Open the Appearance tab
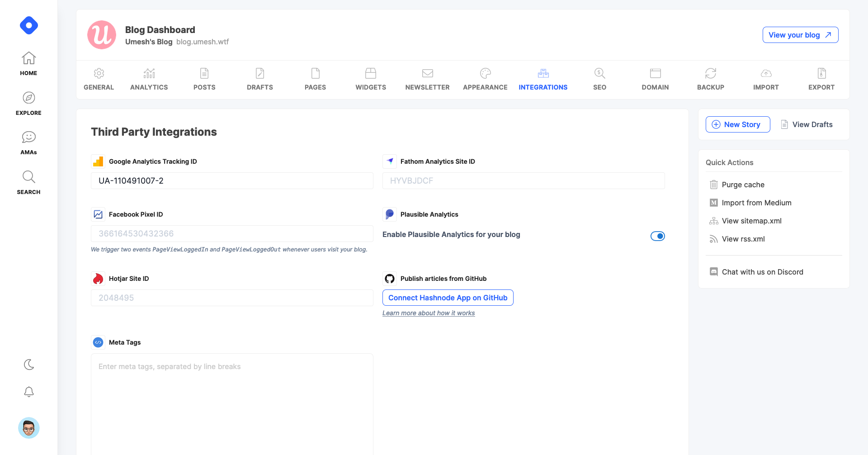868x455 pixels. (x=485, y=79)
